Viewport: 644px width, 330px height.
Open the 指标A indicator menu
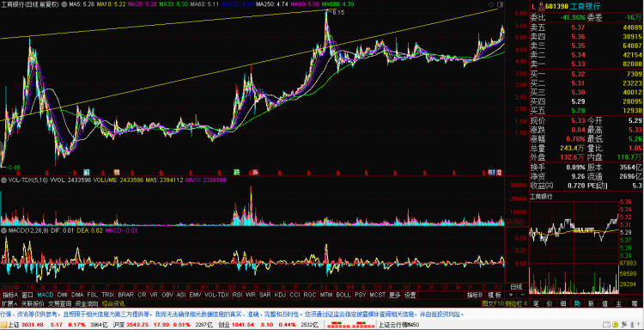10,295
